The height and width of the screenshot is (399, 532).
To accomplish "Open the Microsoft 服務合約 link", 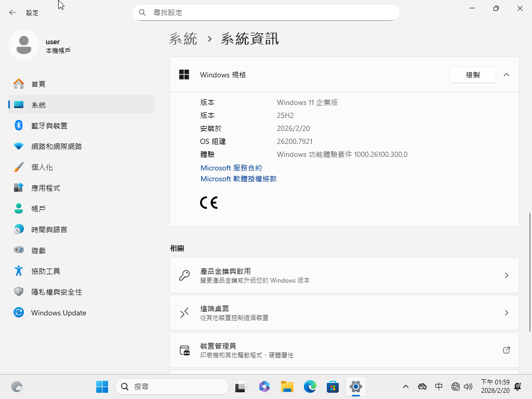I will coord(231,168).
